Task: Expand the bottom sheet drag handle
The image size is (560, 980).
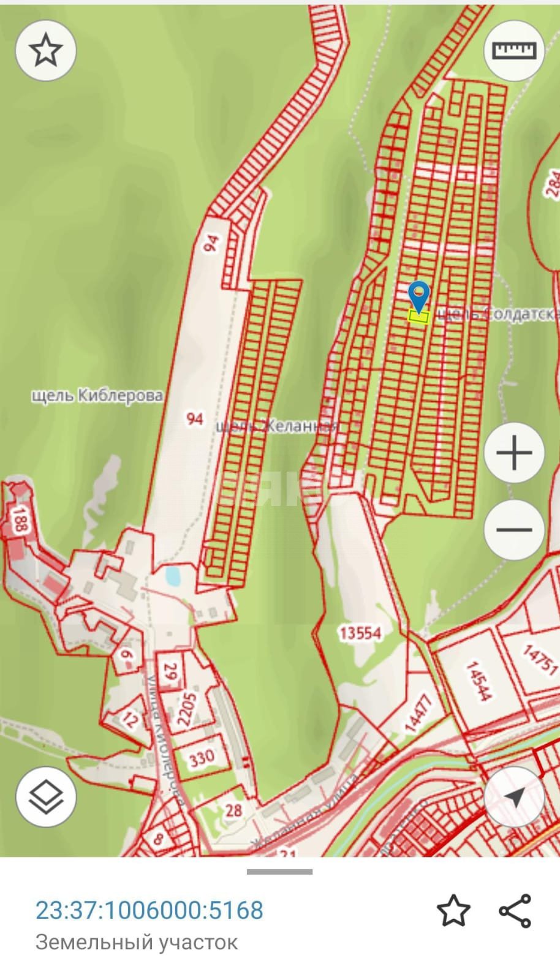Action: pos(280,872)
